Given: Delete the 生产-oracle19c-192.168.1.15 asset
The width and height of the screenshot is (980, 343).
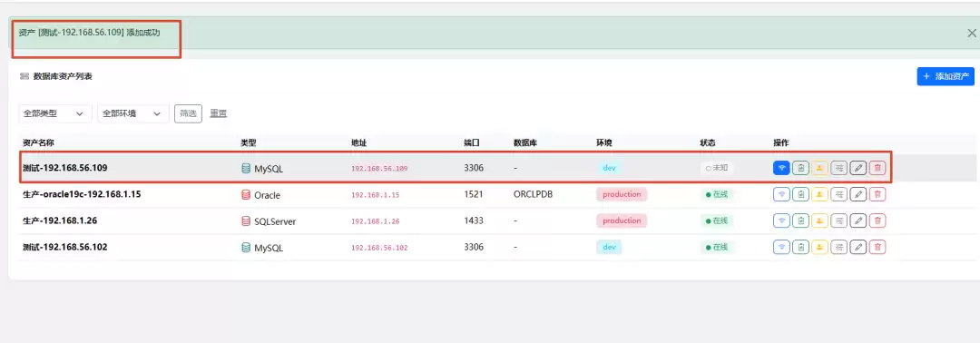Looking at the screenshot, I should [x=877, y=194].
